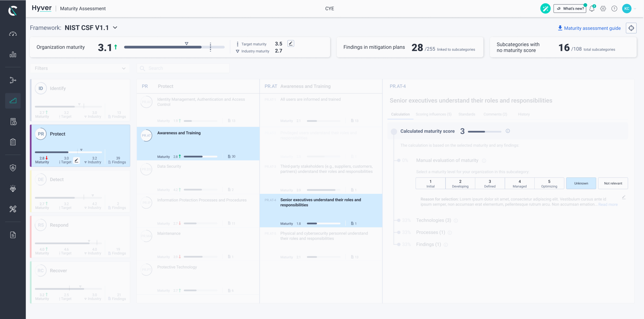Open the help question mark

(614, 9)
